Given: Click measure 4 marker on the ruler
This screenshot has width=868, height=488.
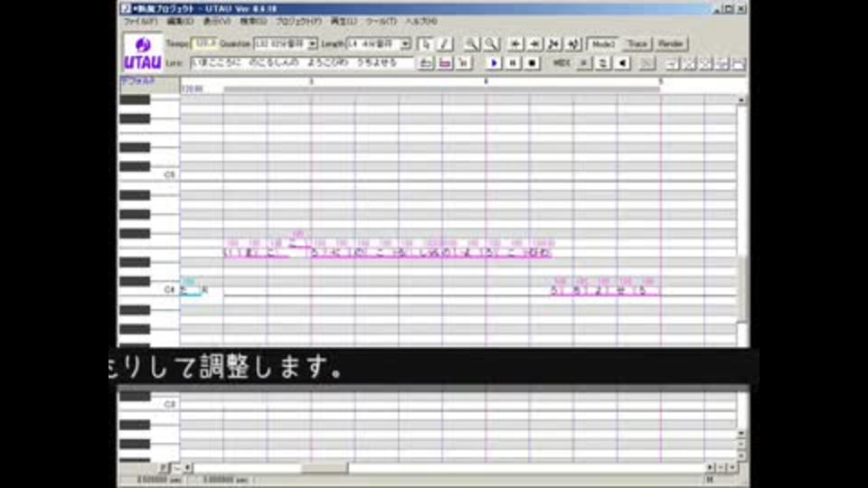Looking at the screenshot, I should (486, 81).
